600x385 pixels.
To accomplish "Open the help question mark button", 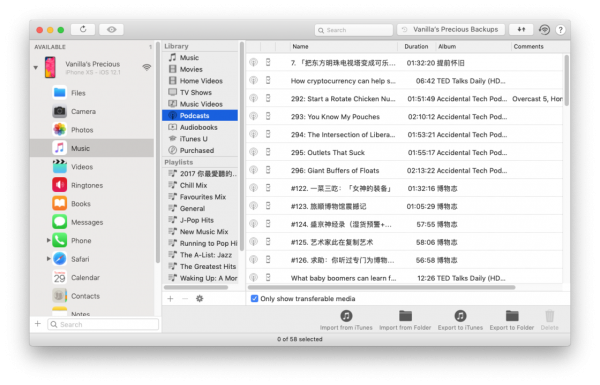I will tap(560, 30).
